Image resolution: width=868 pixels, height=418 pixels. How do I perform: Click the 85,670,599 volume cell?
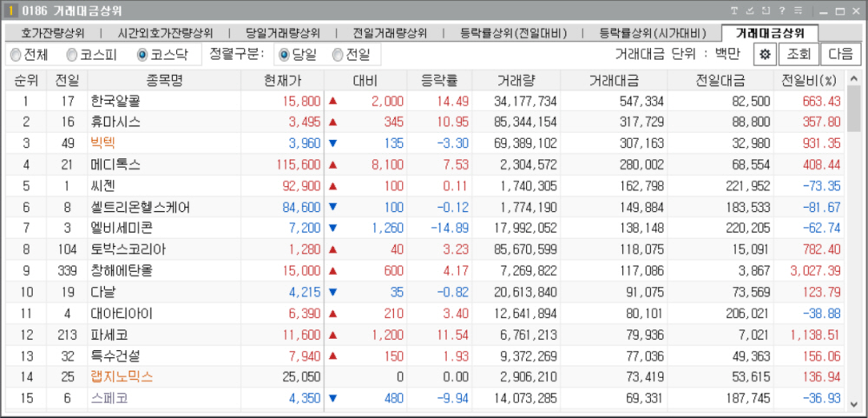click(x=525, y=249)
